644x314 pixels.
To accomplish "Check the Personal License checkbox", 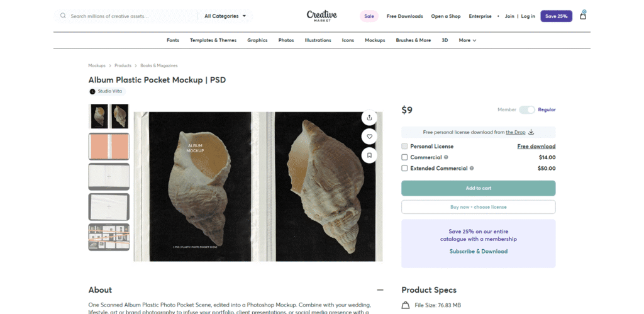I will pyautogui.click(x=404, y=147).
